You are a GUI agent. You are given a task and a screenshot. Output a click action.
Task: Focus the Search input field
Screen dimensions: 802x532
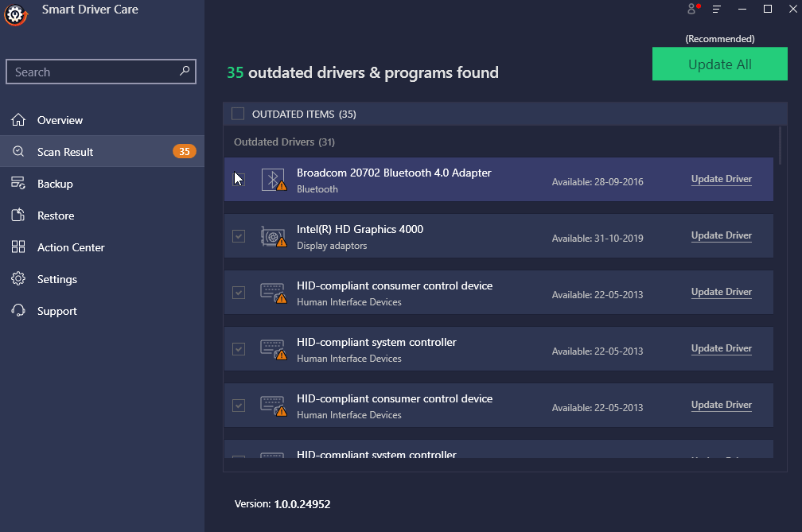[x=101, y=72]
